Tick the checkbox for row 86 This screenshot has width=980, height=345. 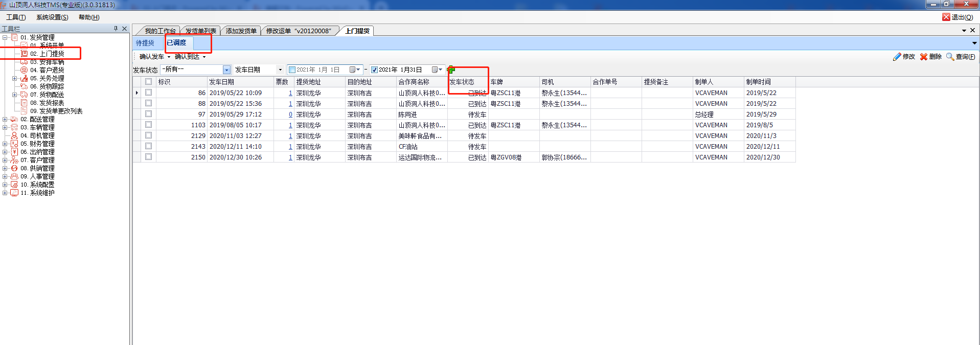click(x=148, y=93)
